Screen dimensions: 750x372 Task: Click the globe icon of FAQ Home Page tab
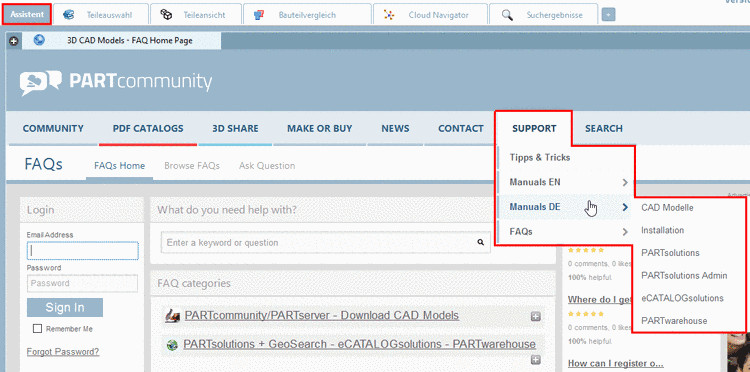(39, 40)
